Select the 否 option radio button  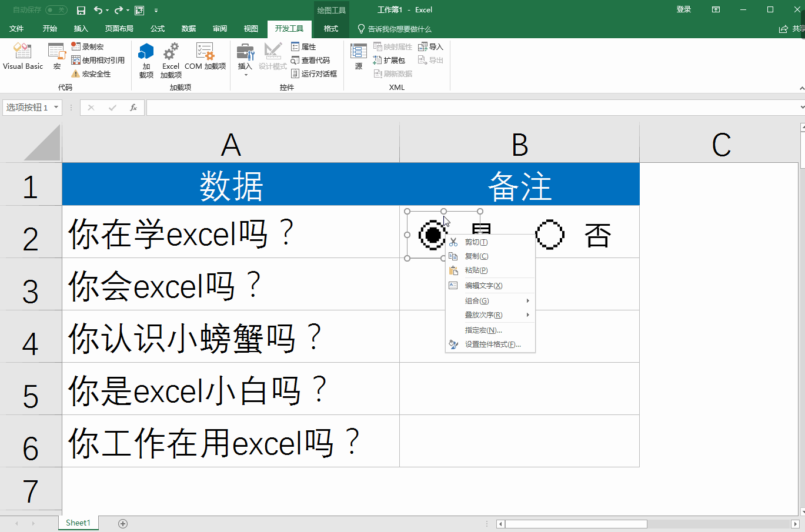[x=550, y=235]
